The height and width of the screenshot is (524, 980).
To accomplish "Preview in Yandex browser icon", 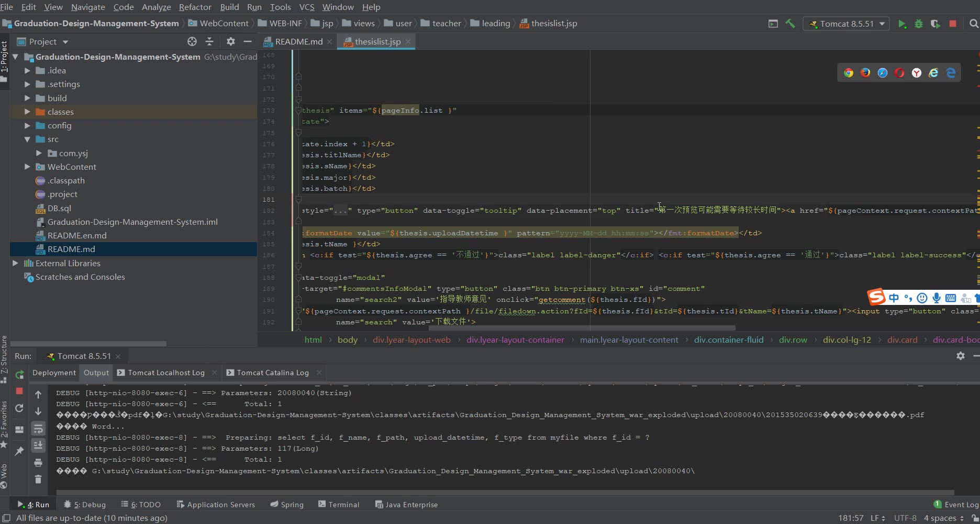I will pos(917,73).
